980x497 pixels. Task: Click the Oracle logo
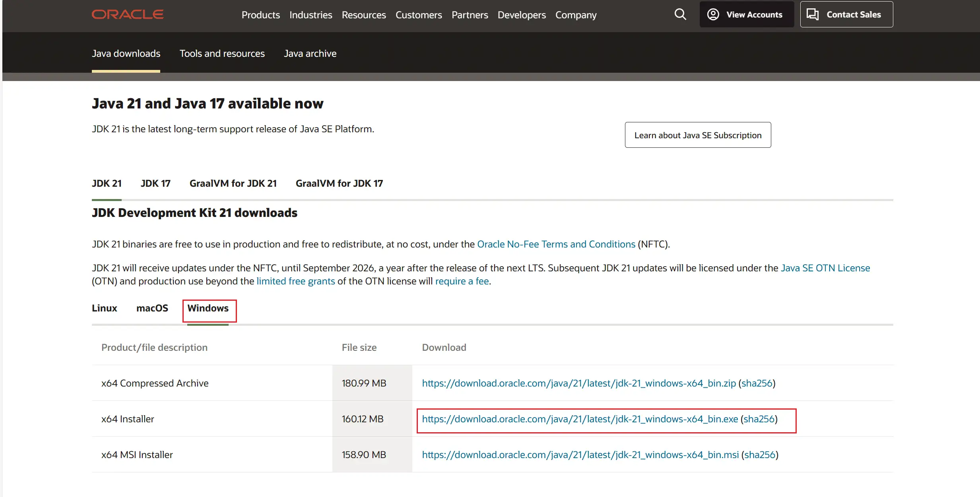[x=128, y=15]
